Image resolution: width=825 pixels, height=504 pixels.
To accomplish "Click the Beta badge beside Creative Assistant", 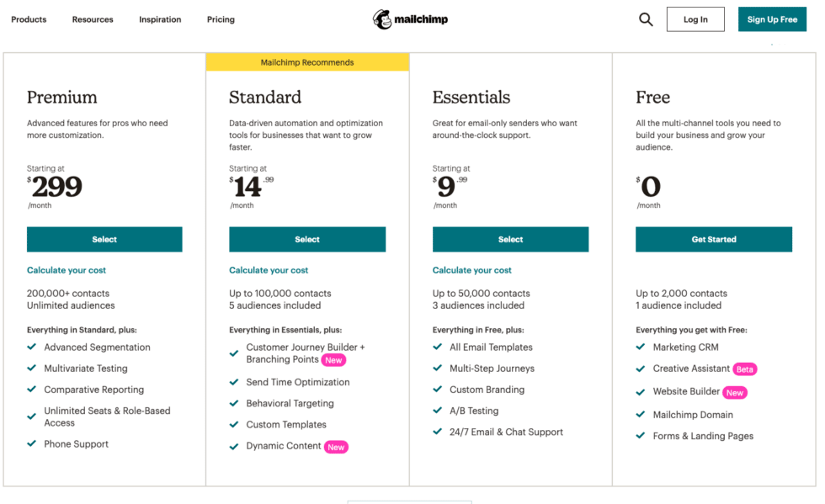I will [x=743, y=369].
